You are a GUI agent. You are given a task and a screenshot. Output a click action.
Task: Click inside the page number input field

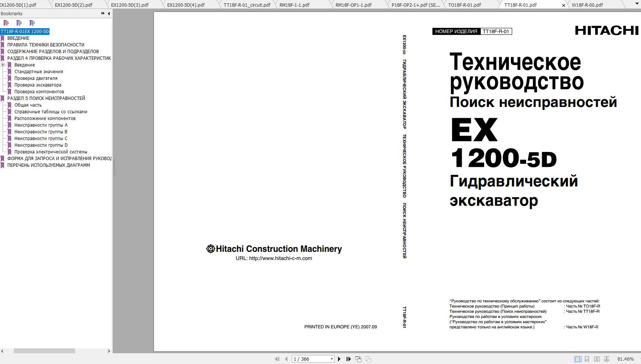coord(309,359)
